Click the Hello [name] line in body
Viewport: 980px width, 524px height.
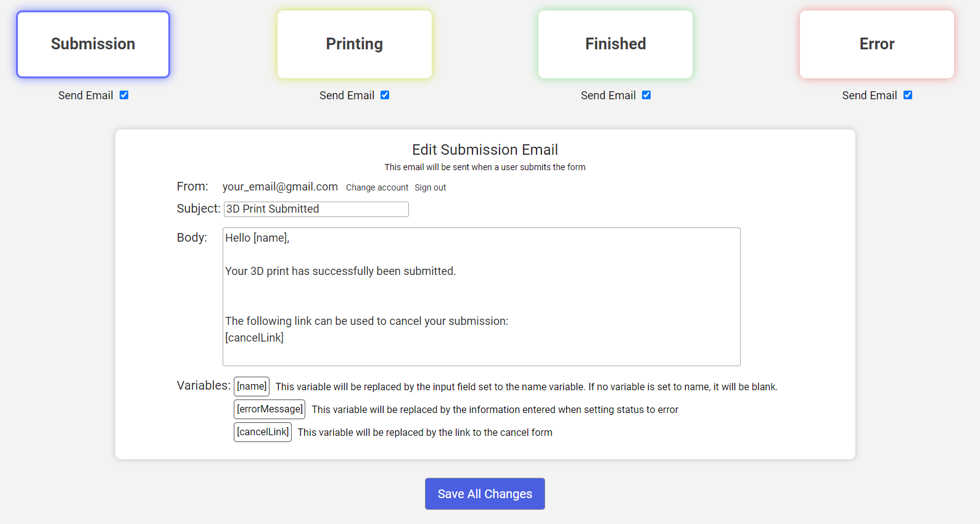[x=257, y=238]
